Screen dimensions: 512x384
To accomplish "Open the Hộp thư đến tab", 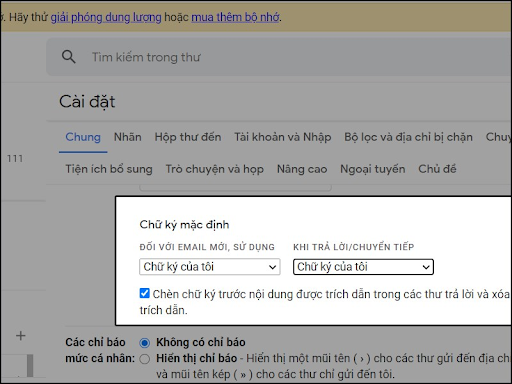I will point(188,137).
